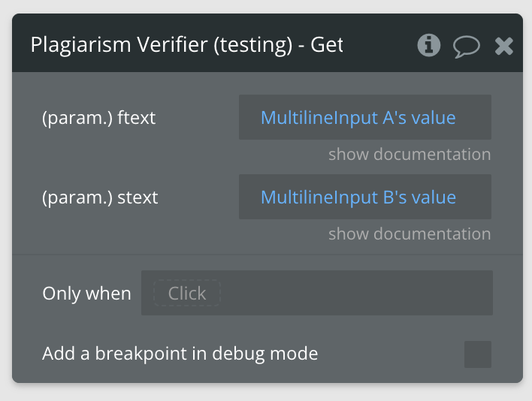
Task: Click the Add a breakpoint in debug mode label
Action: [x=180, y=354]
